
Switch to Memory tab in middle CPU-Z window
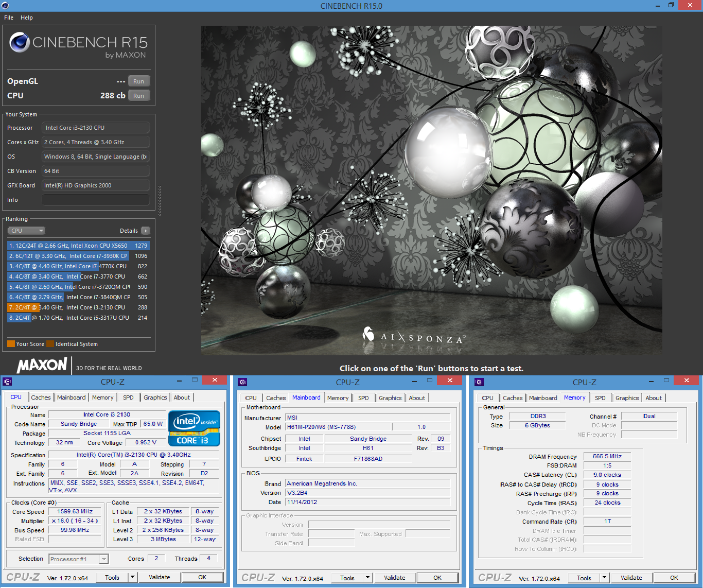click(x=338, y=398)
